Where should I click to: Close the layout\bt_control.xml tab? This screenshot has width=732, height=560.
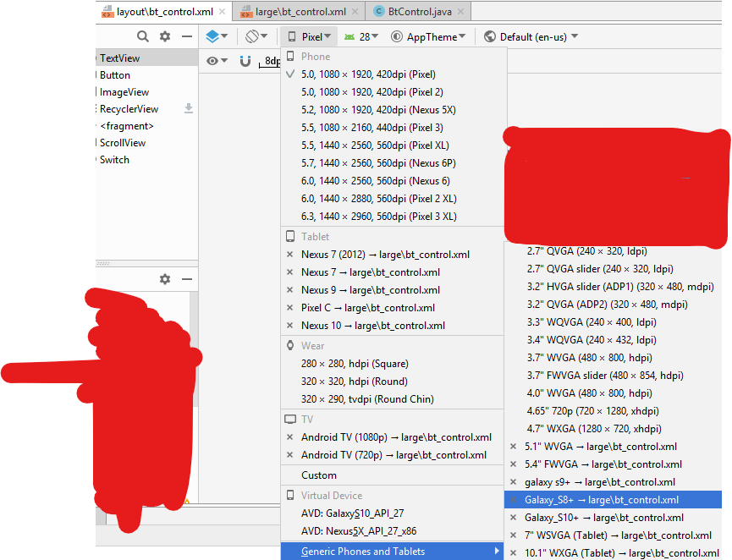point(223,12)
